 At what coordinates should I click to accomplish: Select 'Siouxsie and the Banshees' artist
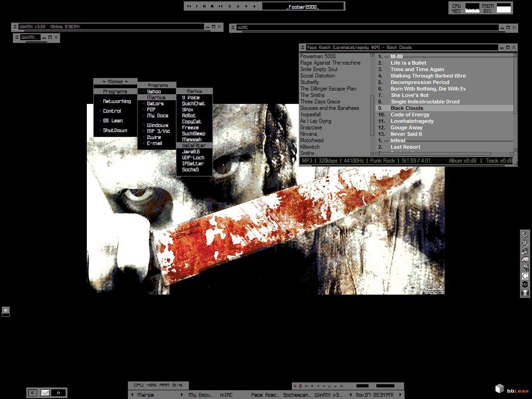329,108
